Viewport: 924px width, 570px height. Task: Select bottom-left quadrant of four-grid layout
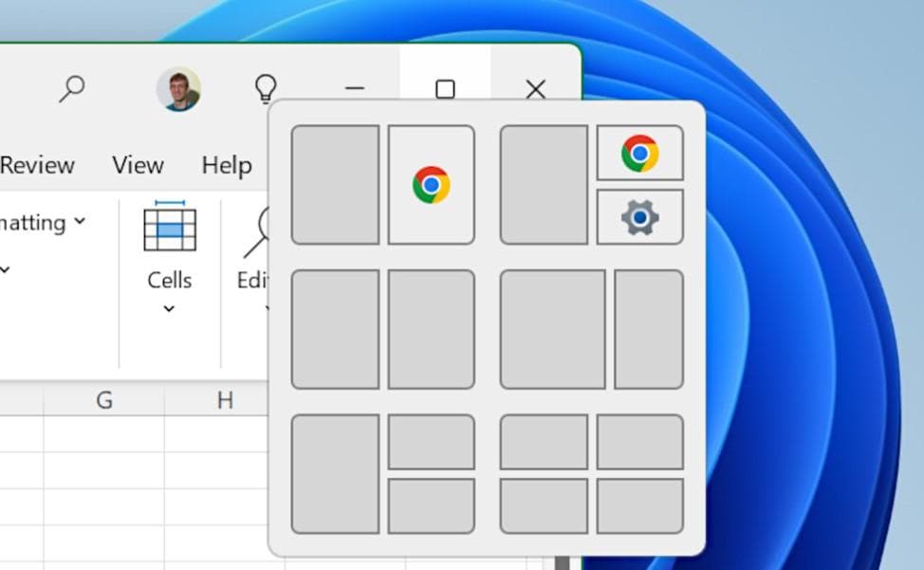[544, 506]
